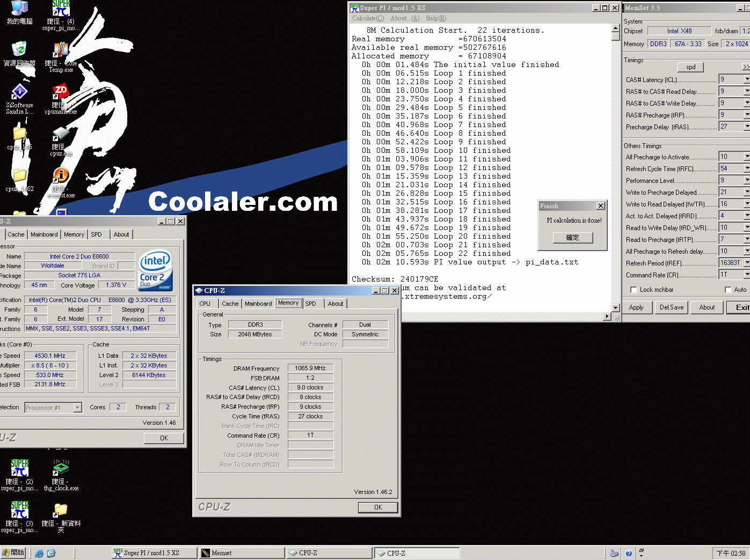Click the Internet Explorer quick launch icon

(x=39, y=553)
